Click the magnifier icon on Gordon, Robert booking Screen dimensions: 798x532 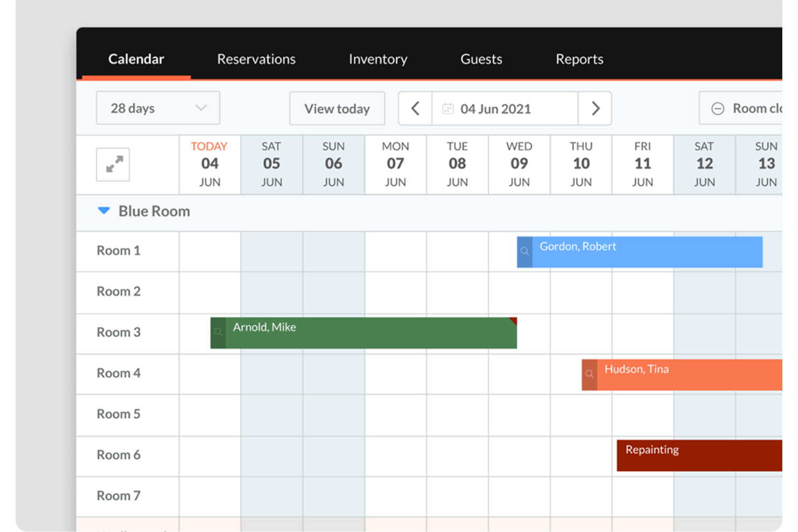[x=525, y=252]
